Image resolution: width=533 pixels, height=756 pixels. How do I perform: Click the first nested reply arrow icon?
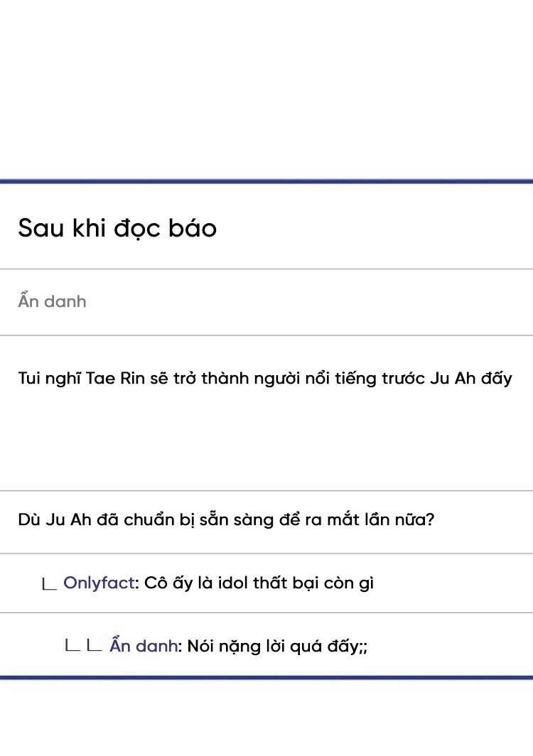click(x=72, y=646)
